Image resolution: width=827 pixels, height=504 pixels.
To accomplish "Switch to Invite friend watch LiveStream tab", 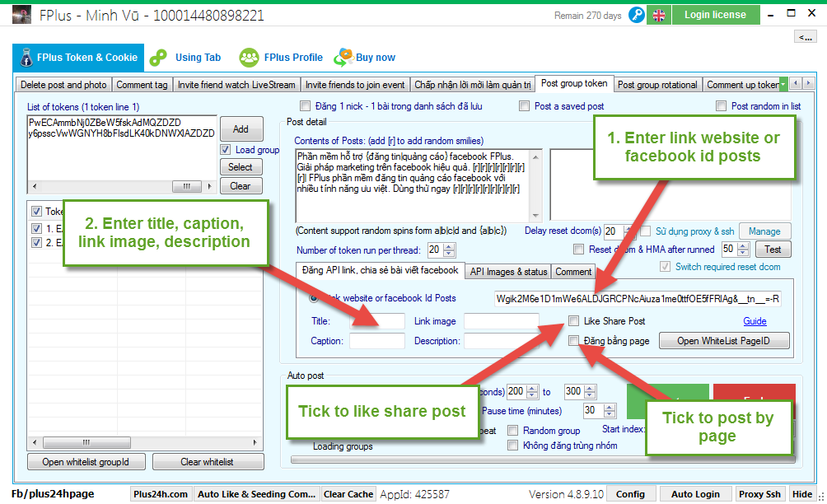I will coord(236,85).
